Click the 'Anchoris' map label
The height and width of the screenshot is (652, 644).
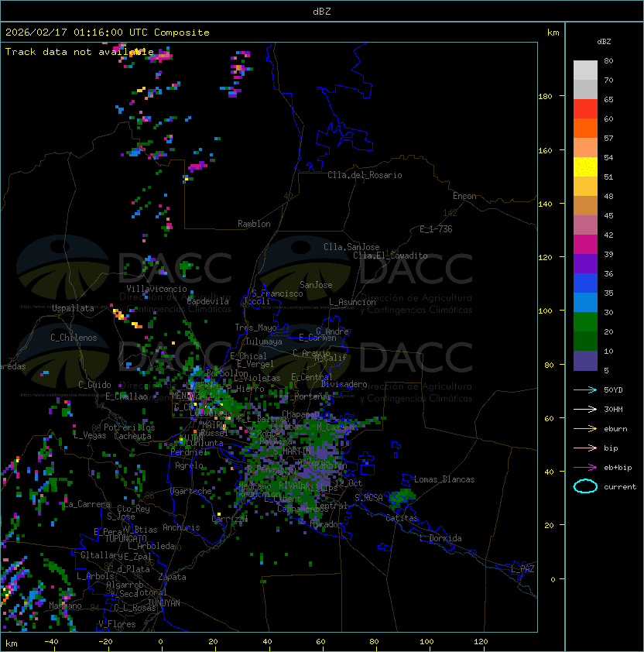[x=181, y=527]
